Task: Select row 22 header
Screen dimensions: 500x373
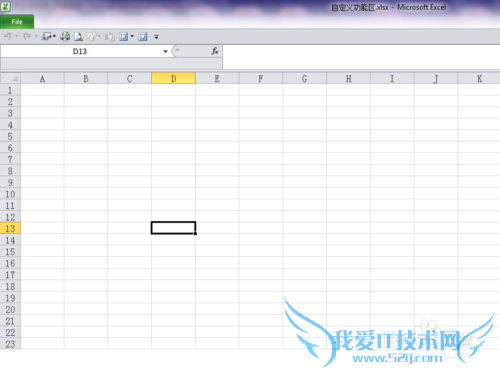Action: (10, 333)
